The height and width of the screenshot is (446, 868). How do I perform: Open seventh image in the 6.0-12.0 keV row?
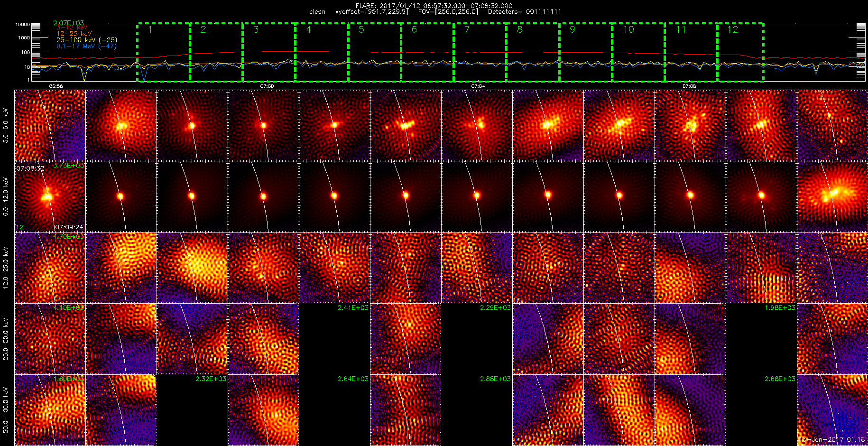(477, 196)
